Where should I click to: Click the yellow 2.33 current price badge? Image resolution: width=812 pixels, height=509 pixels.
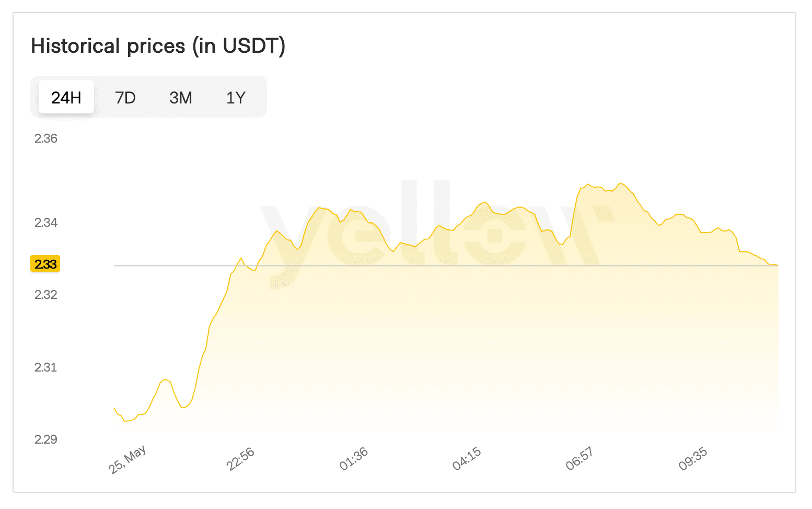click(x=45, y=264)
